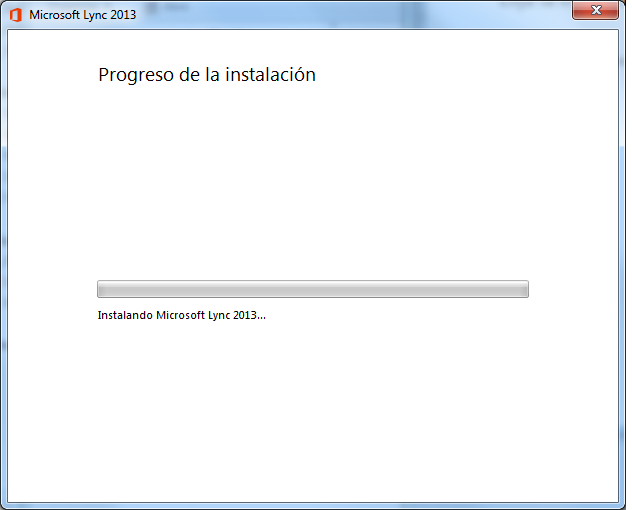The height and width of the screenshot is (510, 632).
Task: Click the 'Progreso de la instalación' heading
Action: 207,75
